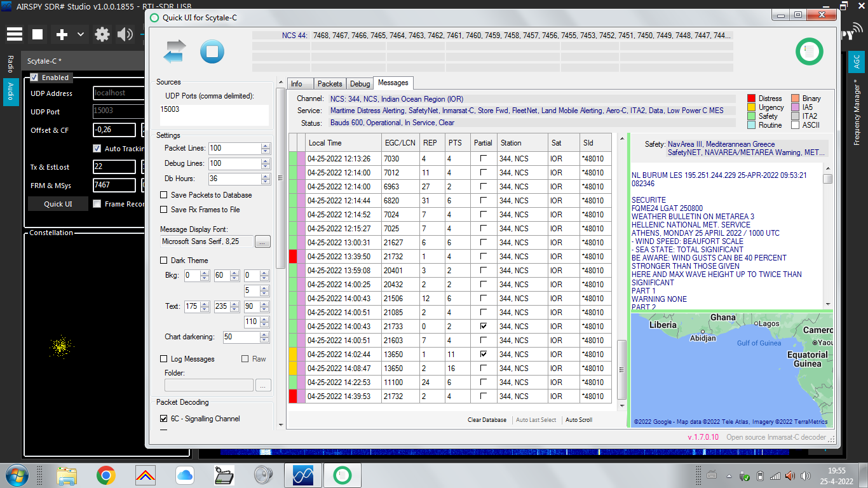The height and width of the screenshot is (488, 868).
Task: Open the Audio side tab
Action: (x=11, y=92)
